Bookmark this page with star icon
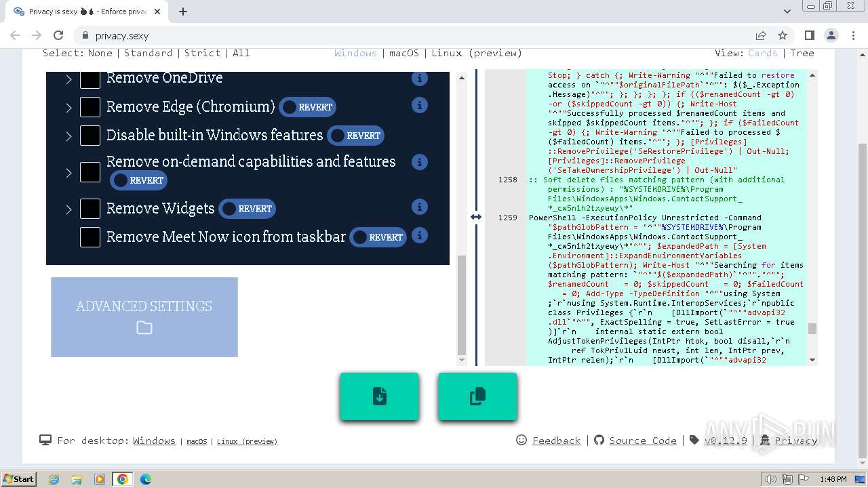868x488 pixels. (783, 35)
